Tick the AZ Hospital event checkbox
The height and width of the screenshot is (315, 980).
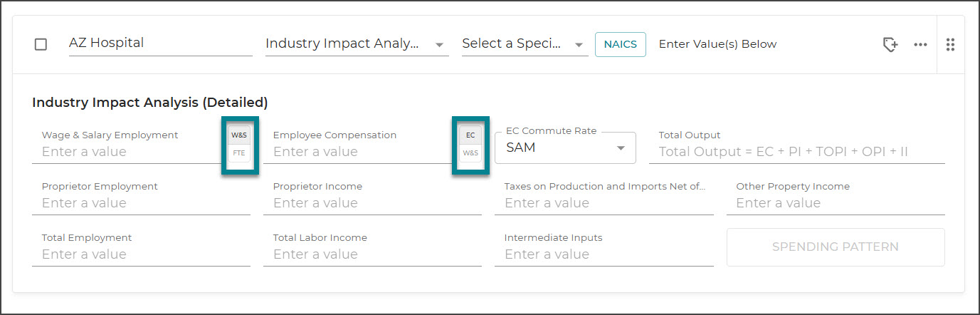tap(41, 44)
